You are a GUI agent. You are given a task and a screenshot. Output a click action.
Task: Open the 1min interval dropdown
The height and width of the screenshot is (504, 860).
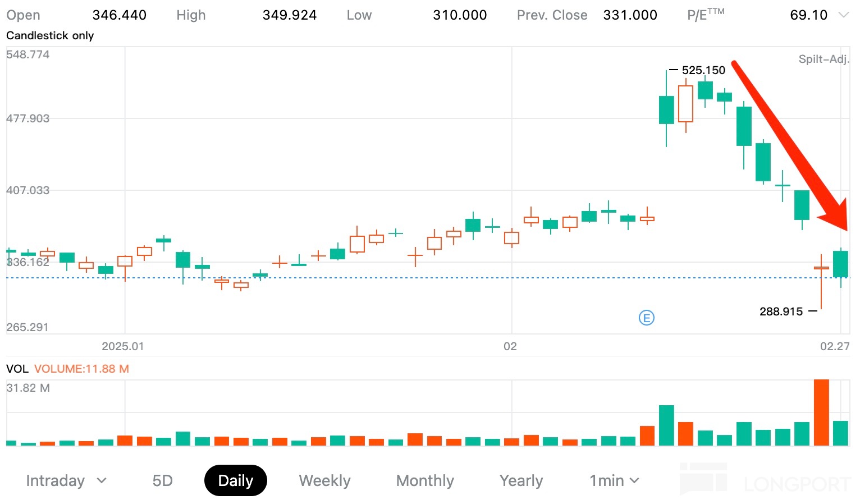click(614, 481)
